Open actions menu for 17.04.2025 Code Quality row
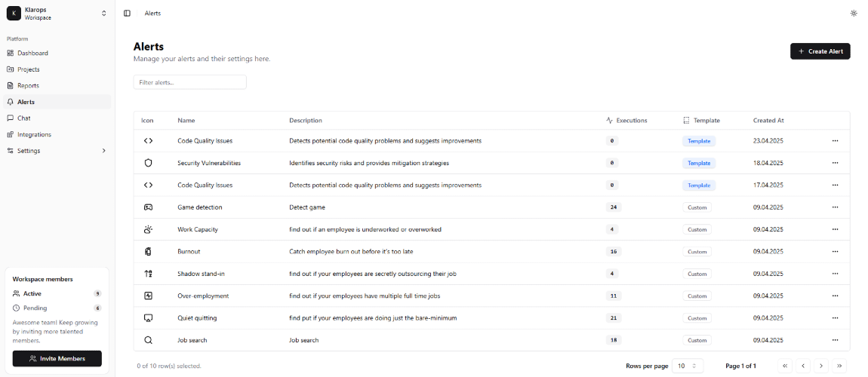Screen dimensions: 868x377 point(835,185)
